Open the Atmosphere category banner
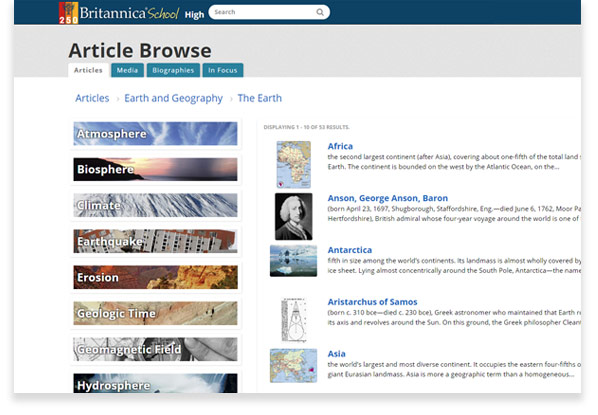This screenshot has height=415, width=598. coord(155,134)
